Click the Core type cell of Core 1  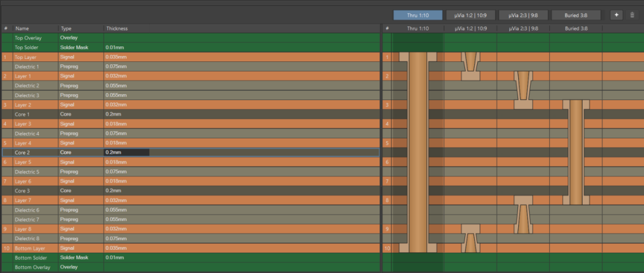pyautogui.click(x=66, y=114)
